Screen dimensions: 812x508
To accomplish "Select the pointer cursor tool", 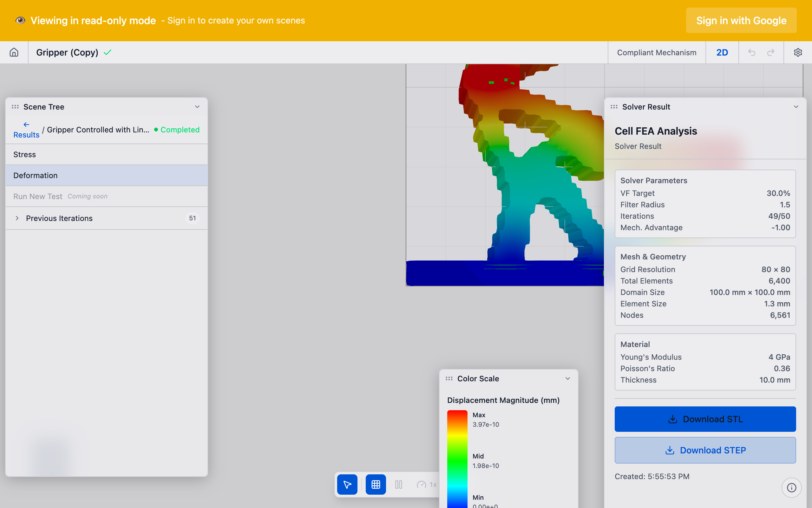I will pyautogui.click(x=347, y=485).
